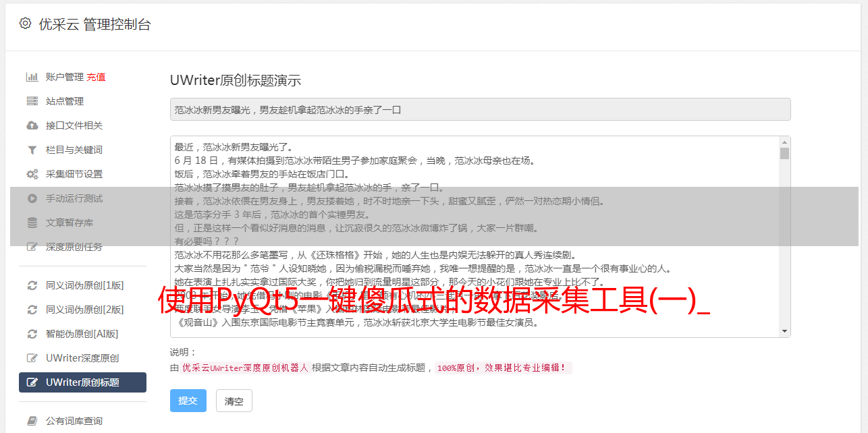Viewport: 868px width, 433px height.
Task: Click the 深度原创任务 edit icon
Action: click(32, 247)
